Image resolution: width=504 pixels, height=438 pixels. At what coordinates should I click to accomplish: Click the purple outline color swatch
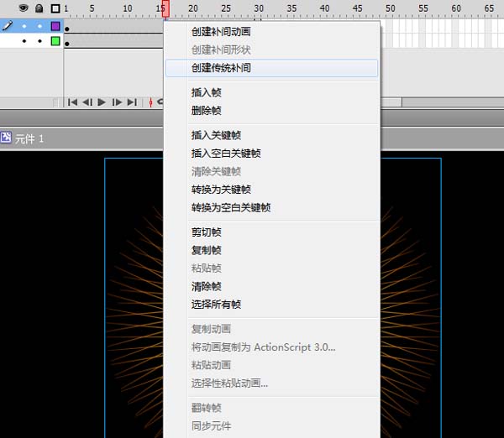(55, 26)
